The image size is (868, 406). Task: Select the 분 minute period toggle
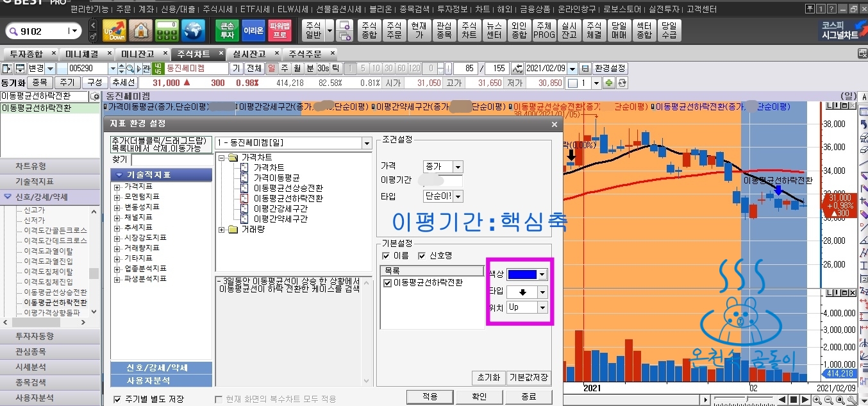(x=310, y=68)
